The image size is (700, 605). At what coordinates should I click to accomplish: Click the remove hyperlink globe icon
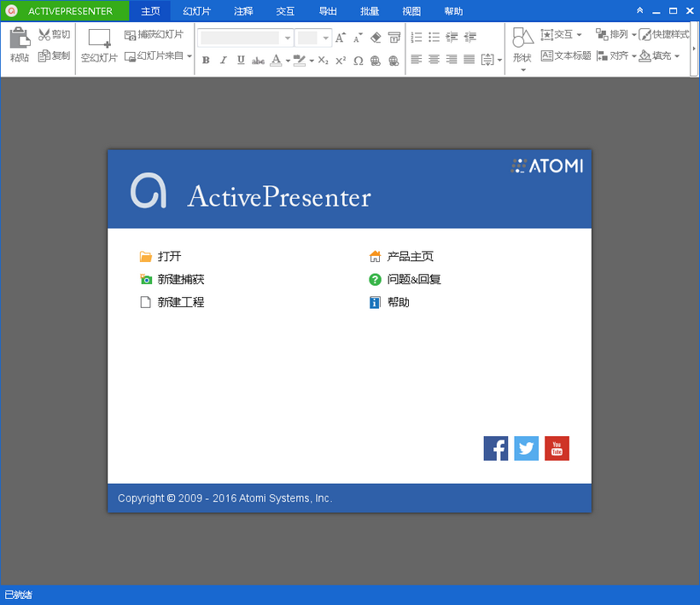click(x=394, y=61)
